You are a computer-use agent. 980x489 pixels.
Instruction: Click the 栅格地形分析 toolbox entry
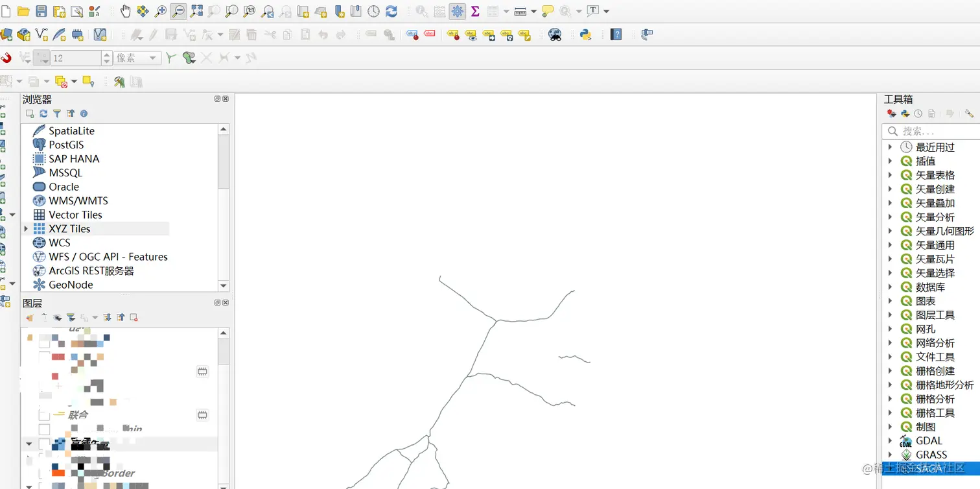point(945,385)
